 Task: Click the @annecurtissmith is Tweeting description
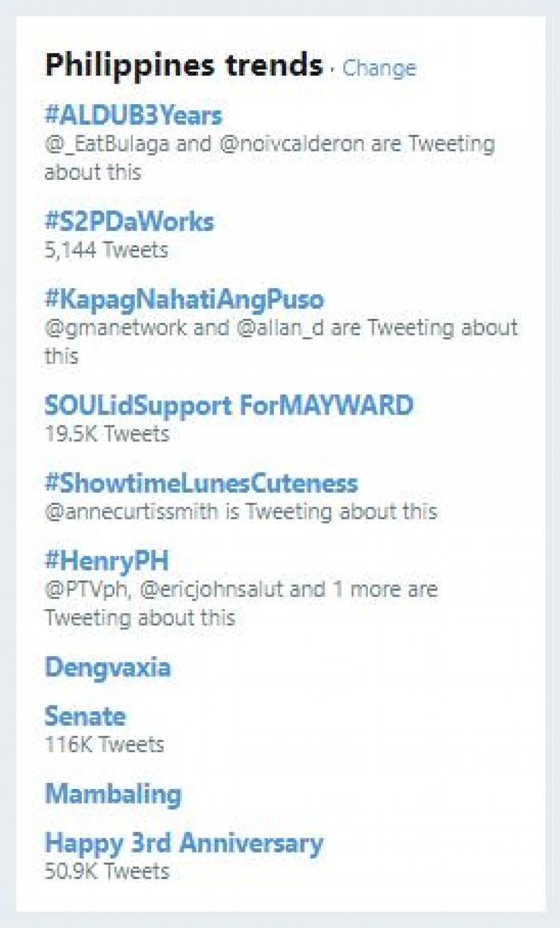(241, 511)
